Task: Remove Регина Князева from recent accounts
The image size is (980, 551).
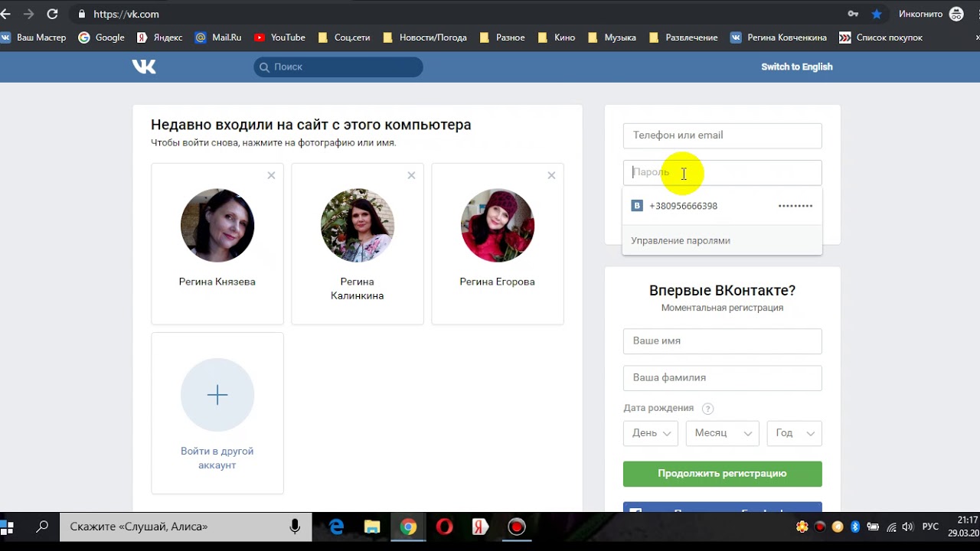Action: (271, 175)
